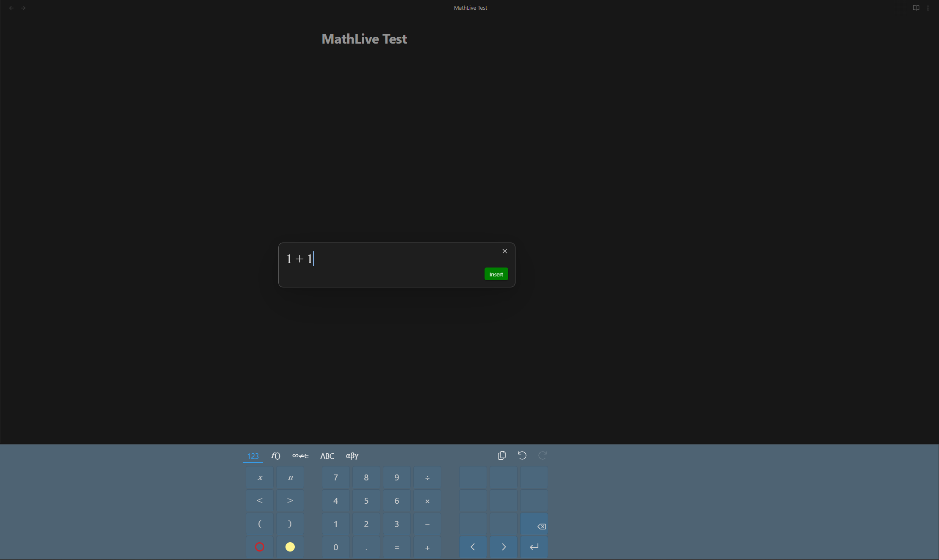Image resolution: width=939 pixels, height=560 pixels.
Task: Insert the expression into the note
Action: [496, 274]
